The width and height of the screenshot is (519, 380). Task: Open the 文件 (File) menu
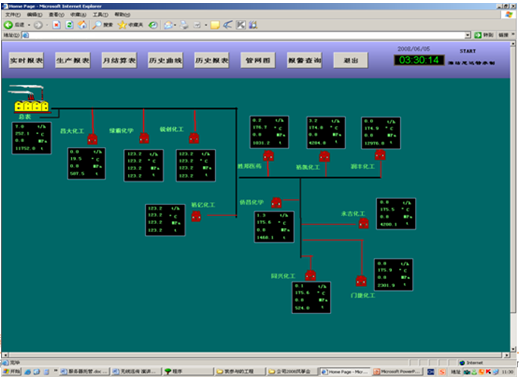(x=13, y=15)
